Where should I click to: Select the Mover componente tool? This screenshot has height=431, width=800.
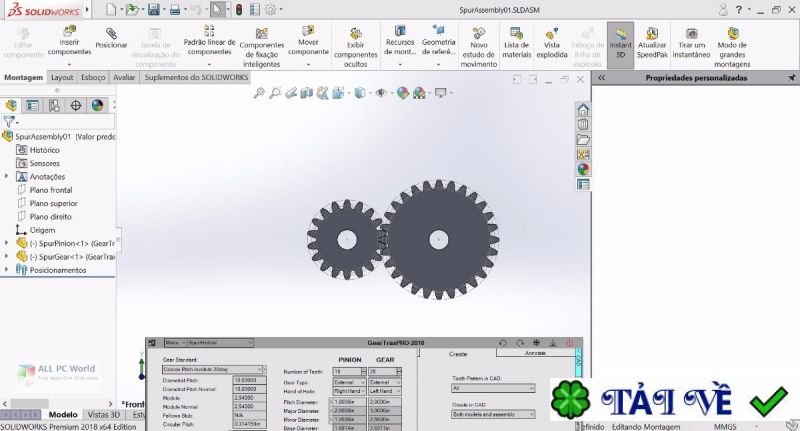[x=308, y=41]
